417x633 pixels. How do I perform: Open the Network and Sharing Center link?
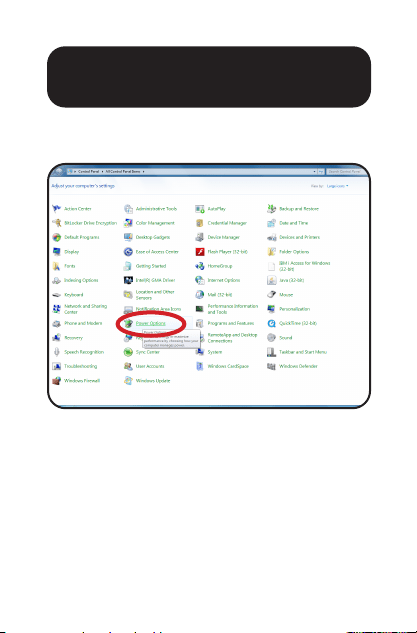(x=86, y=309)
